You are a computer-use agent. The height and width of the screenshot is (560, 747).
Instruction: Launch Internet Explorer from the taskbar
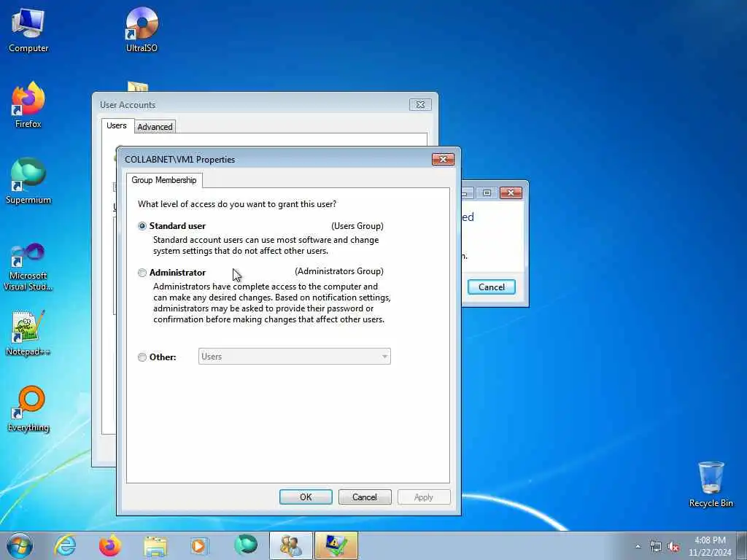tap(65, 545)
